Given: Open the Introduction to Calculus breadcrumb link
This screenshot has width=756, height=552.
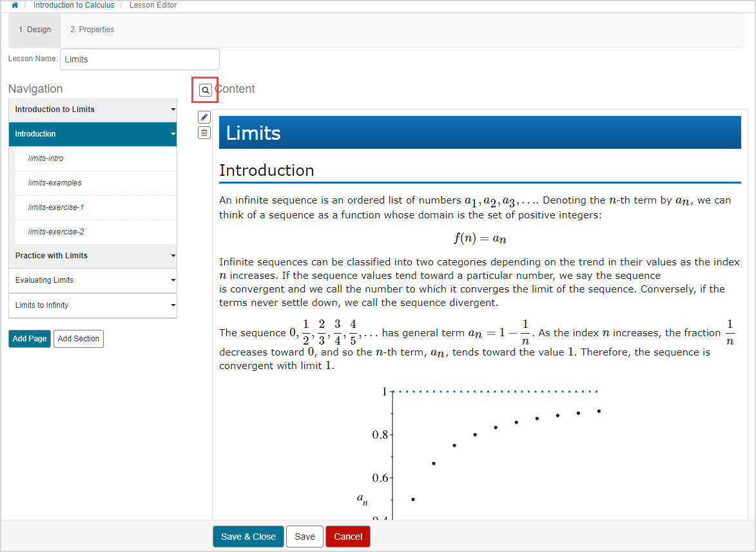Looking at the screenshot, I should point(73,5).
